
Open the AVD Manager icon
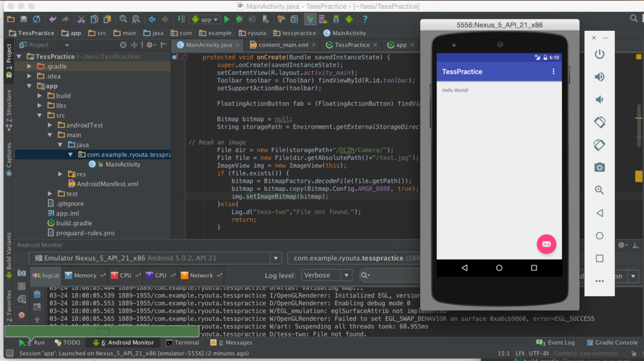(x=323, y=19)
